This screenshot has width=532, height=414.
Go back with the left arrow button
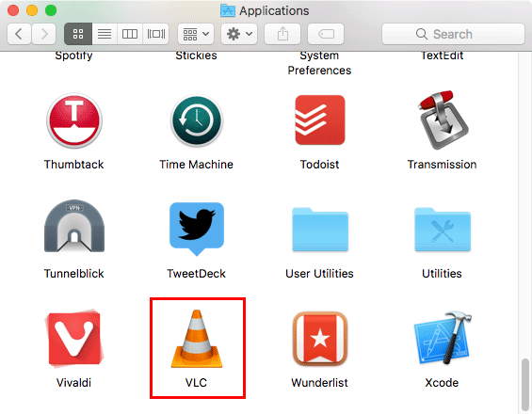click(19, 34)
